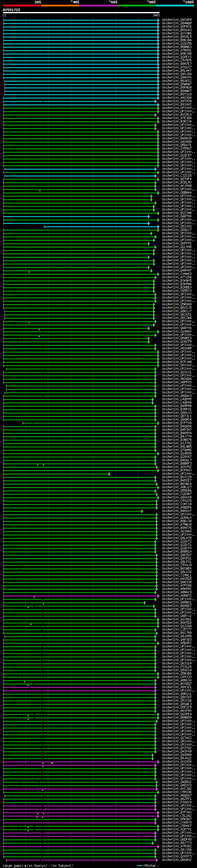Image resolution: width=197 pixels, height=868 pixels.
Task: Click the red ~20% identity legend segment
Action: 22,6
